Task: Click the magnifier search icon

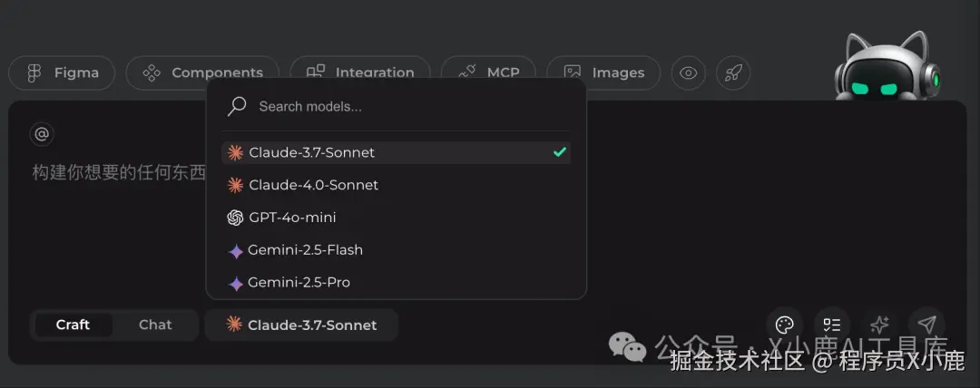Action: 238,106
